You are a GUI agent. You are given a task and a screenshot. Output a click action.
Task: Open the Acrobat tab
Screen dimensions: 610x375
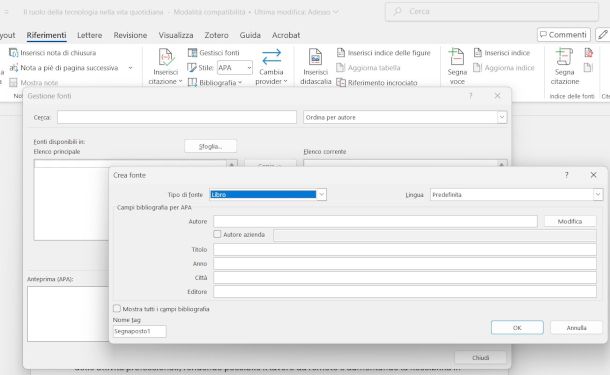pyautogui.click(x=286, y=35)
